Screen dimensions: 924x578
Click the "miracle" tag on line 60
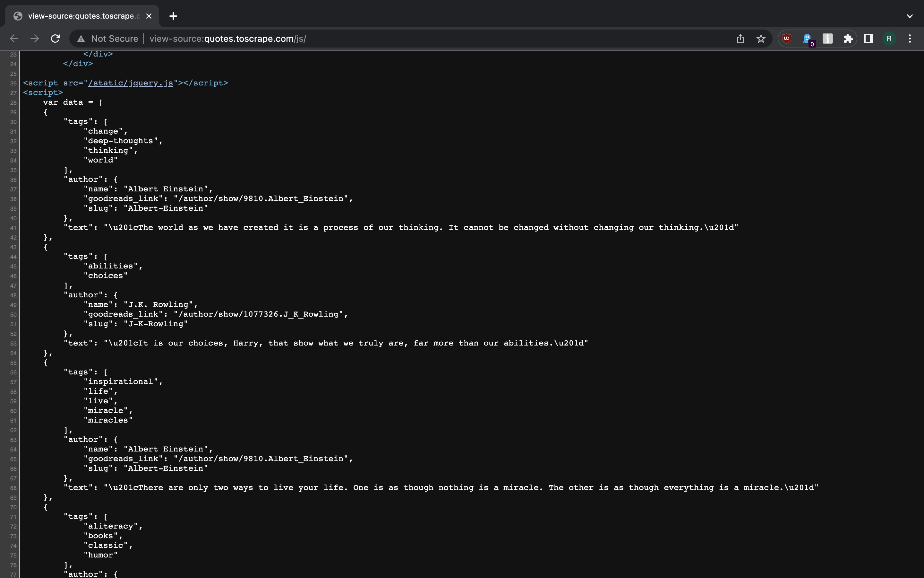point(106,411)
